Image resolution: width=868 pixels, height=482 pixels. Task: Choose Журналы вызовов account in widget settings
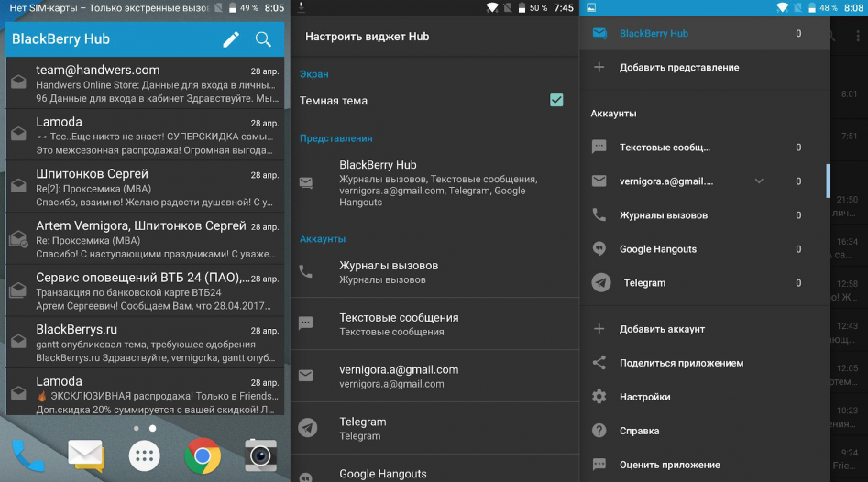pyautogui.click(x=435, y=272)
